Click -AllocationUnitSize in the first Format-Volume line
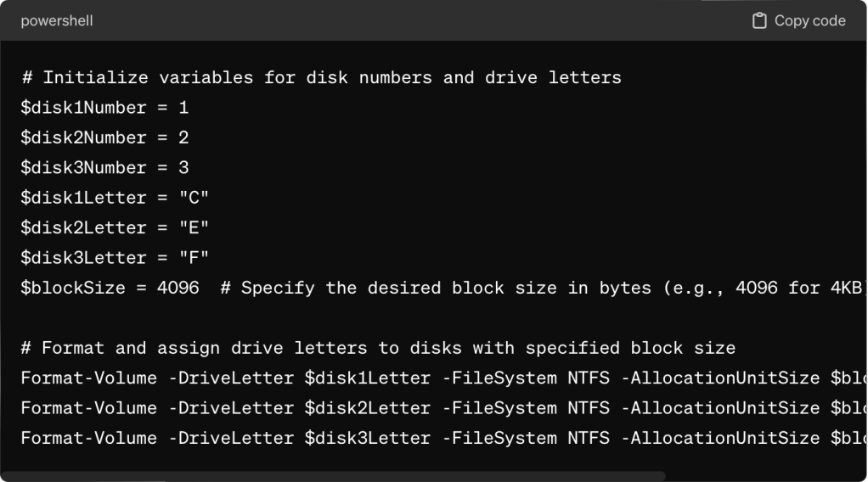The width and height of the screenshot is (868, 482). click(x=720, y=378)
